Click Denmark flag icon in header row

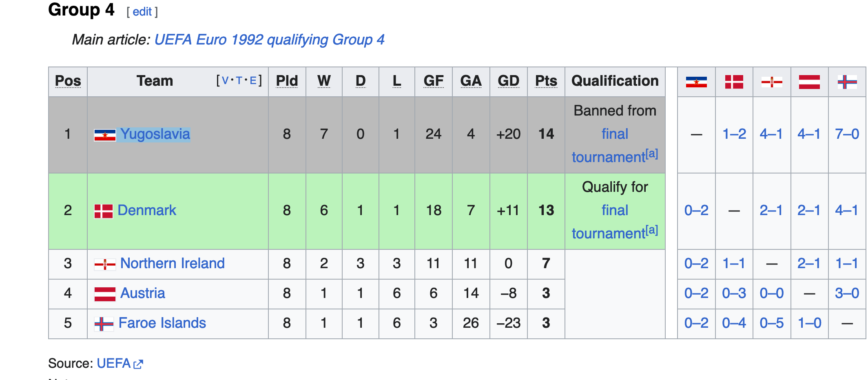734,82
